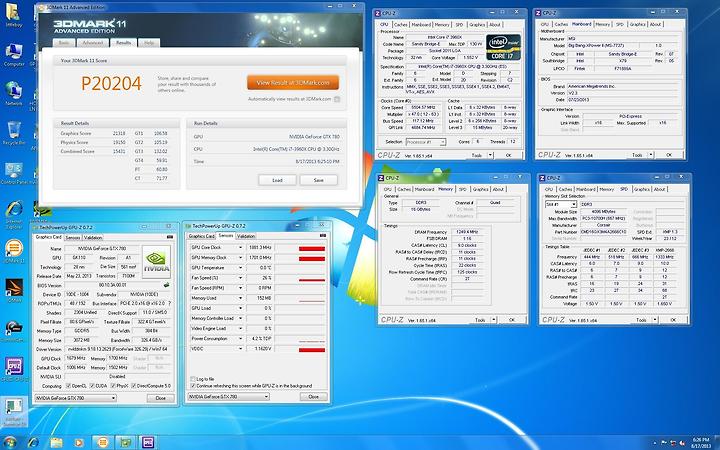The height and width of the screenshot is (450, 720).
Task: Click VDDC red graph bar
Action: 312,350
